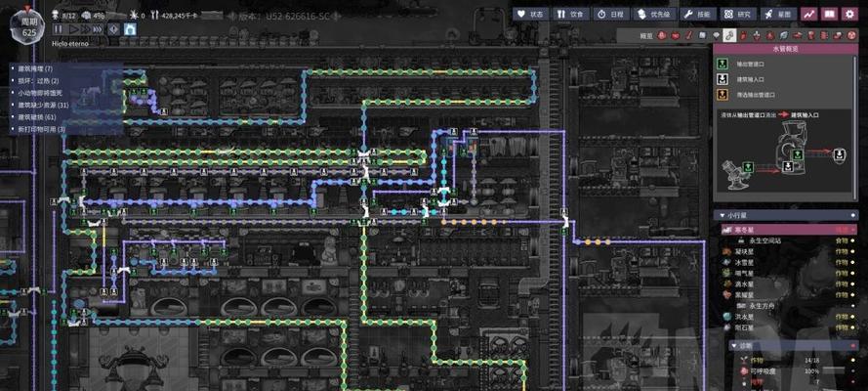Open the 星图 (Starmap) screen
868x391 pixels.
tap(778, 15)
